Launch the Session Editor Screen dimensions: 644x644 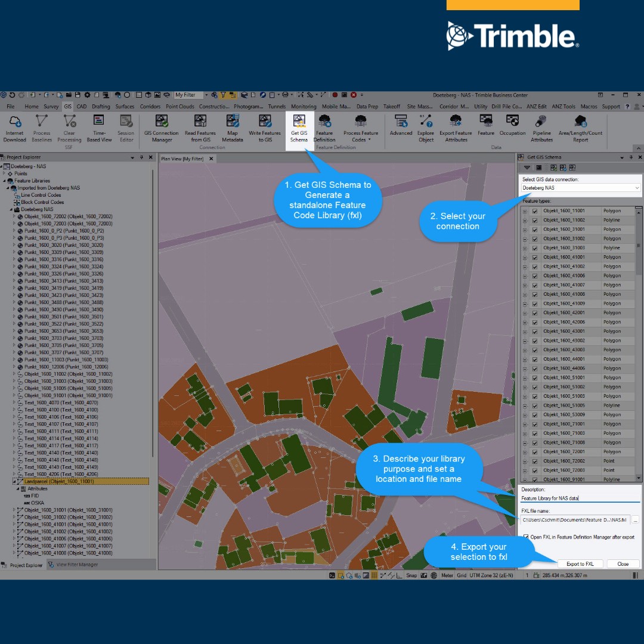click(126, 129)
